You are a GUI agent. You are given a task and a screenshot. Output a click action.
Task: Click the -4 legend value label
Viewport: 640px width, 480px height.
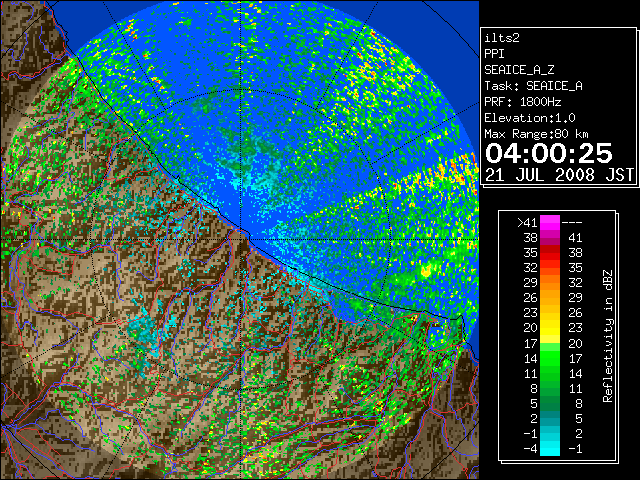coord(530,448)
